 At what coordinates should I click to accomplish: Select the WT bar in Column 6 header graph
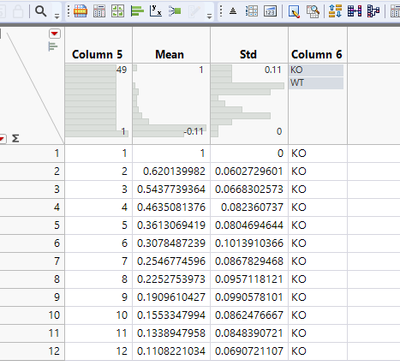point(316,83)
